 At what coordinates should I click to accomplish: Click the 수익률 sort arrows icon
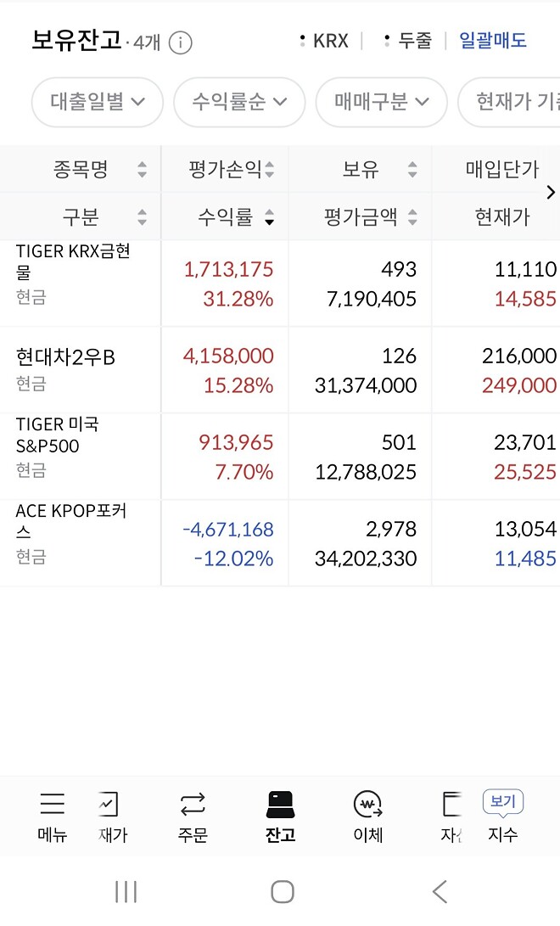[x=269, y=216]
